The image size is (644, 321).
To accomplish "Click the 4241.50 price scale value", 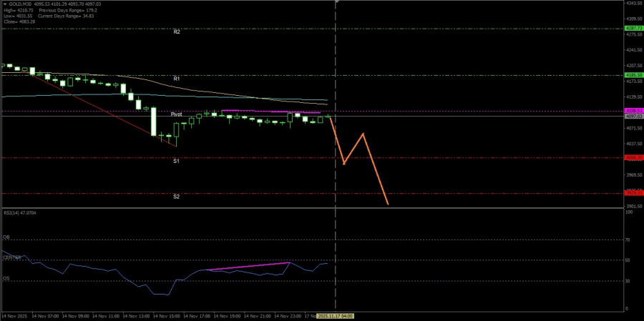I will coord(634,50).
